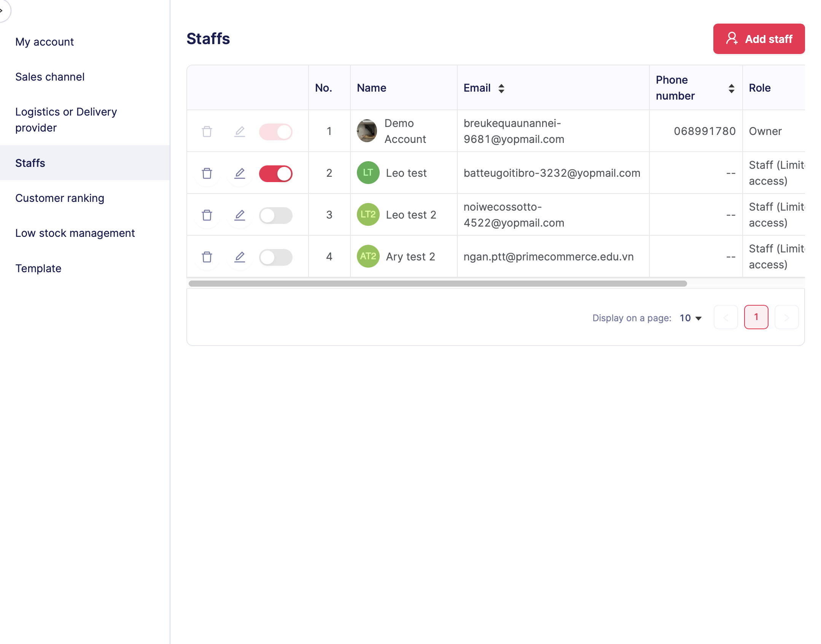Sort staff by Email column arrows
Viewport: 821px width, 644px height.
click(501, 88)
